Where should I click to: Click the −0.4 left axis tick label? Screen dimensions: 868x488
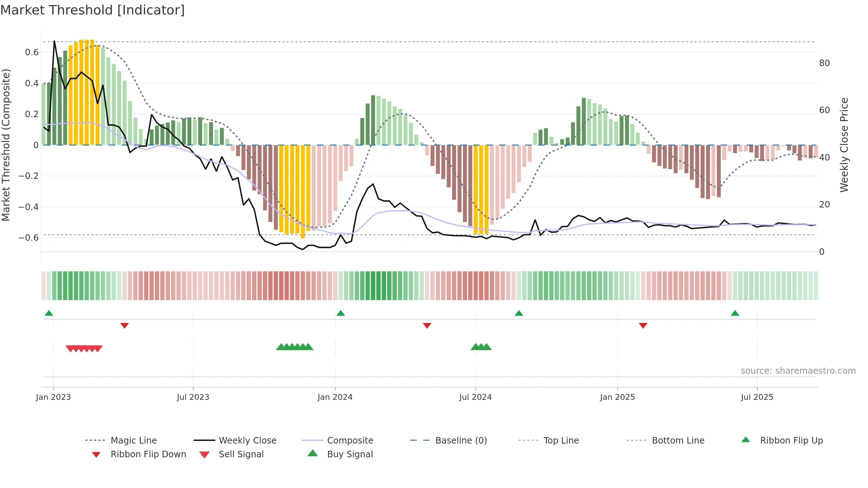pyautogui.click(x=29, y=207)
